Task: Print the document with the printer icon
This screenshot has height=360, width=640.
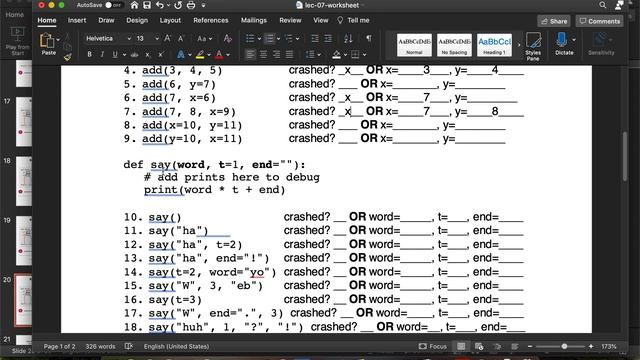Action: [x=191, y=5]
